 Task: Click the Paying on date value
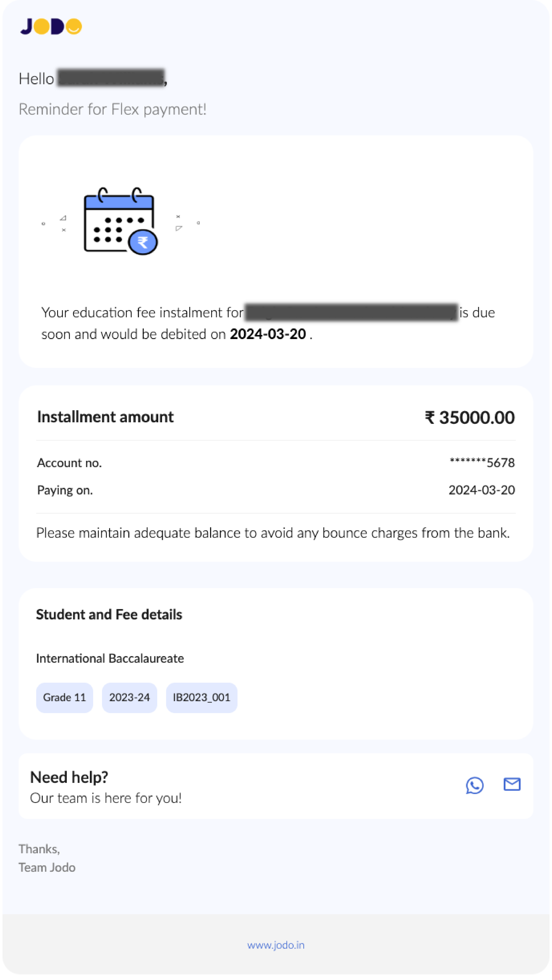coord(482,490)
